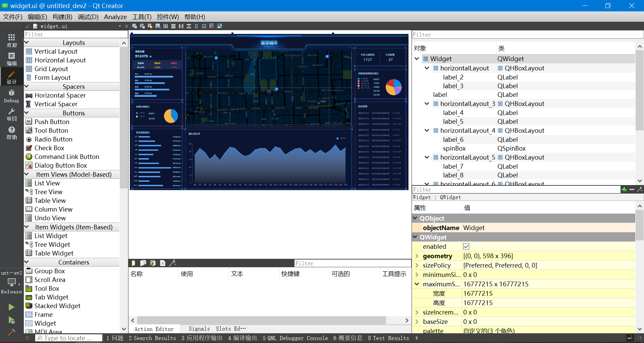Viewport: 644px width, 343px height.
Task: Switch to the 编辑 (Edit) mode in sidebar
Action: click(11, 59)
